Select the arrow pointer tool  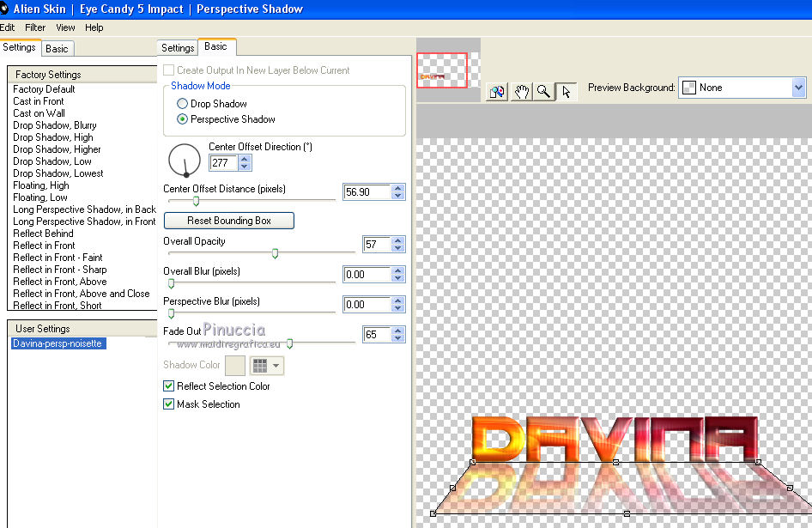coord(566,92)
